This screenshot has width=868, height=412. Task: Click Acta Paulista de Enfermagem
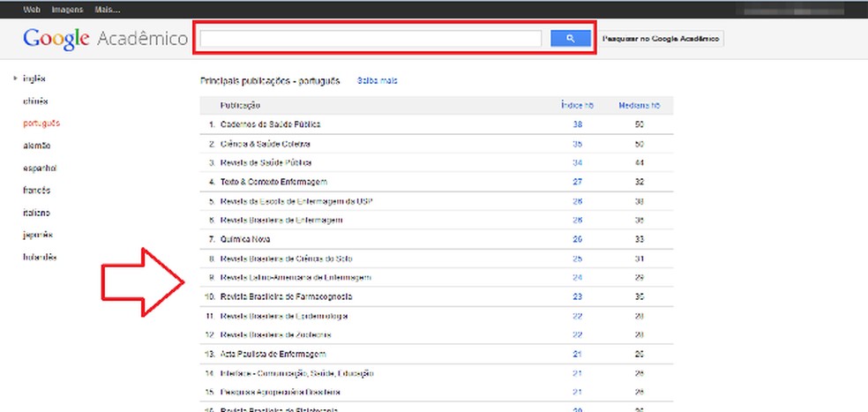pos(273,354)
